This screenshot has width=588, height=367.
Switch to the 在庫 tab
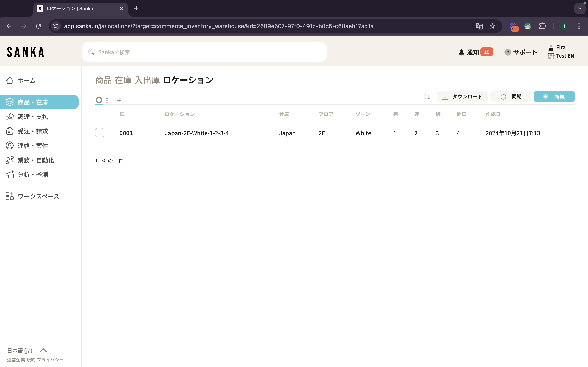123,80
